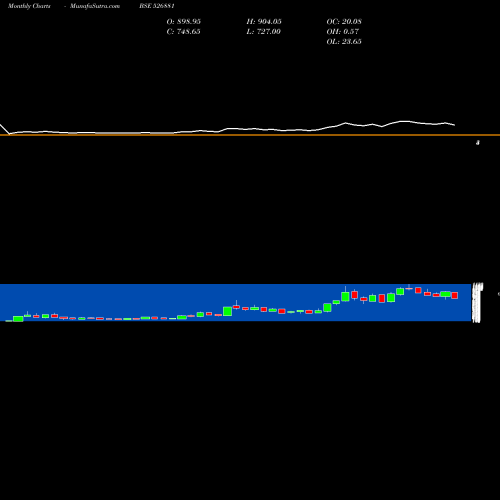Click the 'OC: 20.08' value
Screen dimensions: 500x500
point(344,21)
